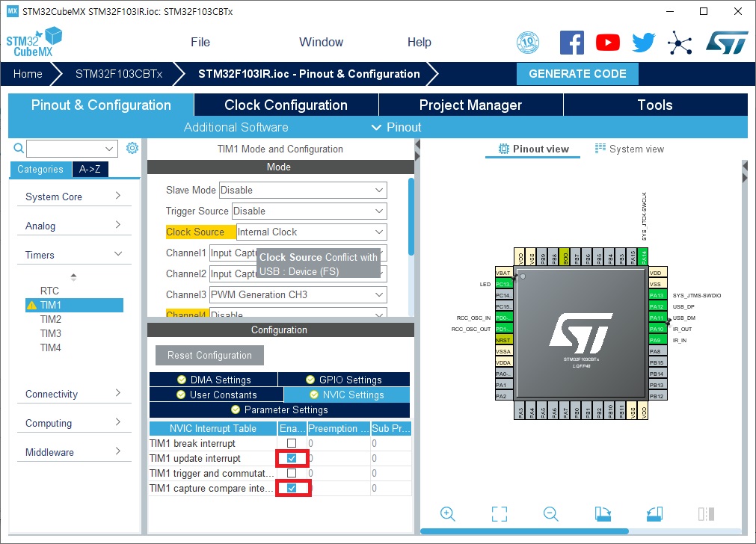The width and height of the screenshot is (756, 544).
Task: Rotate the chip clockwise
Action: pos(603,513)
